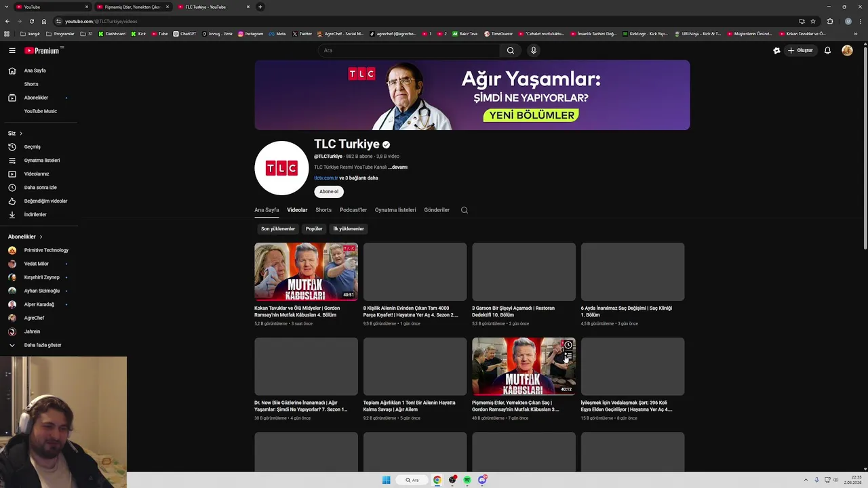Open the ChatGPT bookmark

pyautogui.click(x=185, y=34)
